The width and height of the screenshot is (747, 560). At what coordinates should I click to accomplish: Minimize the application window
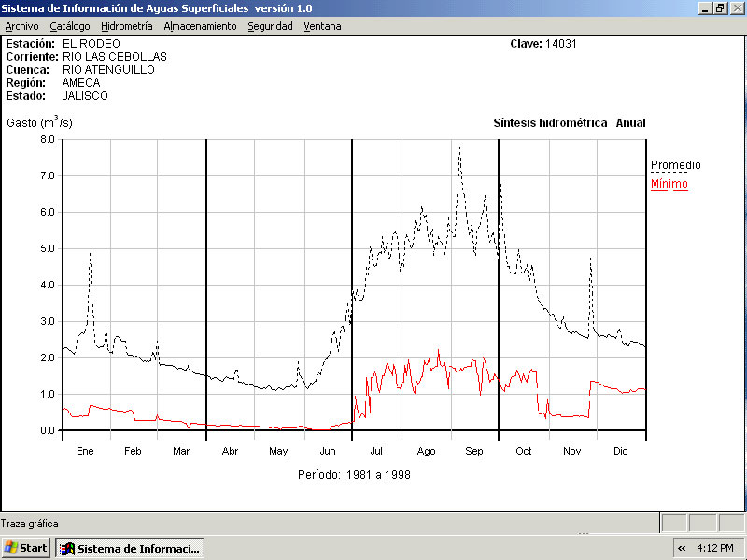705,7
